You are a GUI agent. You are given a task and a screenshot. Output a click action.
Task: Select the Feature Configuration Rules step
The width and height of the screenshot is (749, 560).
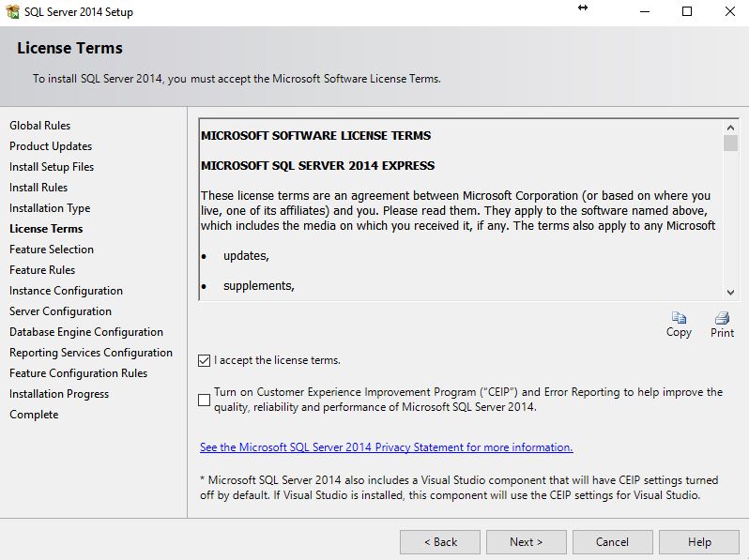pos(78,372)
